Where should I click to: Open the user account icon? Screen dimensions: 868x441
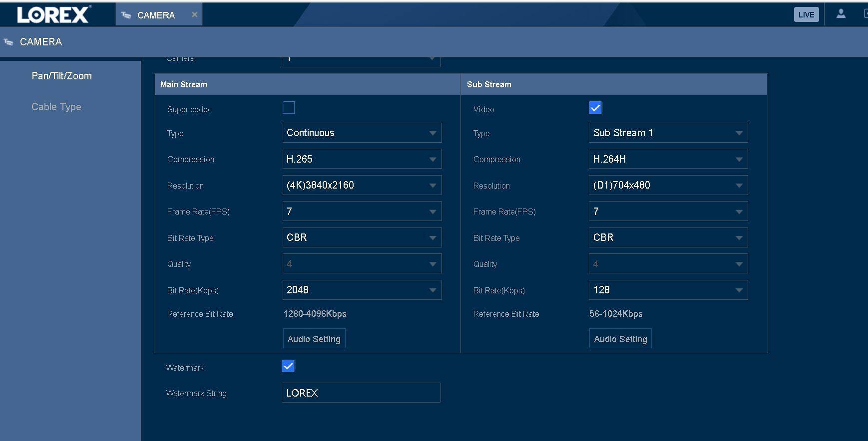click(x=841, y=14)
